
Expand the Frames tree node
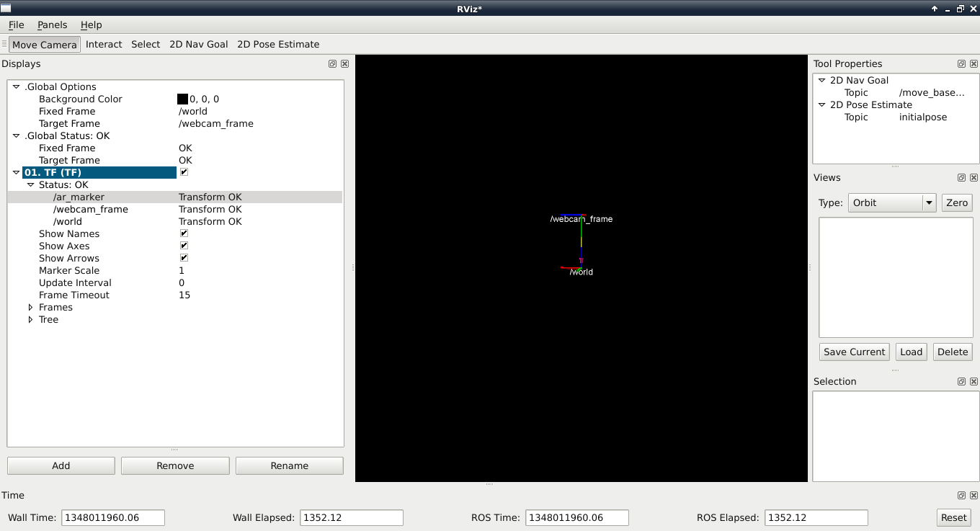coord(30,308)
